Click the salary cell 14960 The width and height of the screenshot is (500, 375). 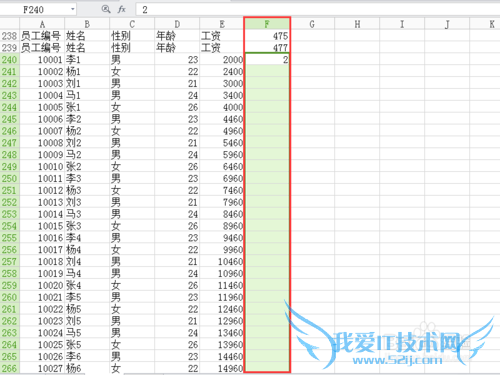222,368
